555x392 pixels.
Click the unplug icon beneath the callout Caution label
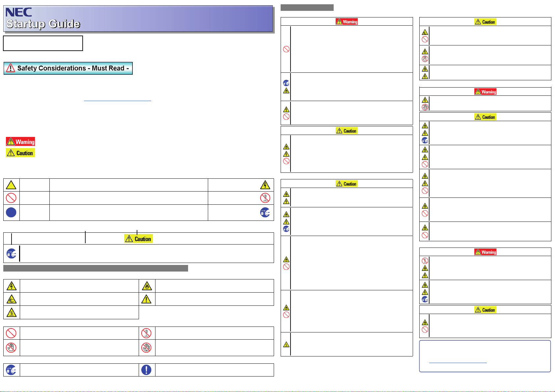[x=11, y=253]
